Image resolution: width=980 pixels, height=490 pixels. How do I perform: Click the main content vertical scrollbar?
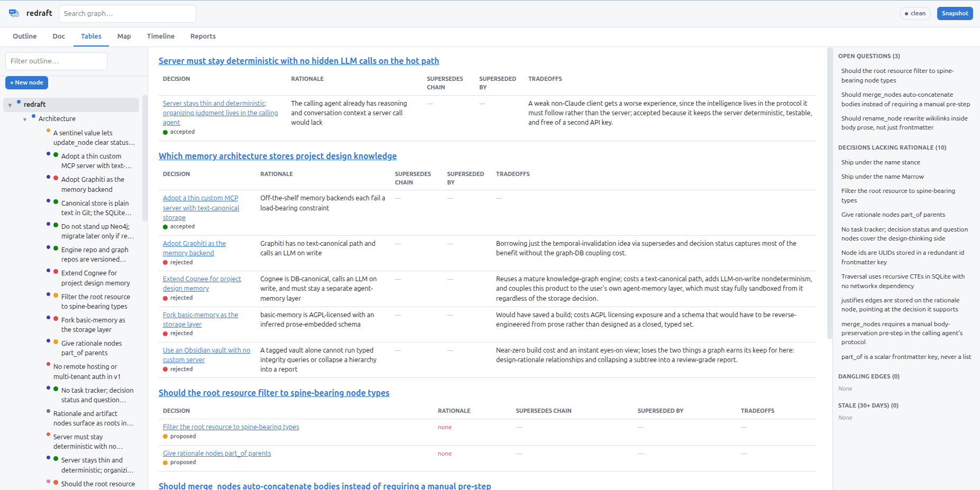tap(829, 193)
